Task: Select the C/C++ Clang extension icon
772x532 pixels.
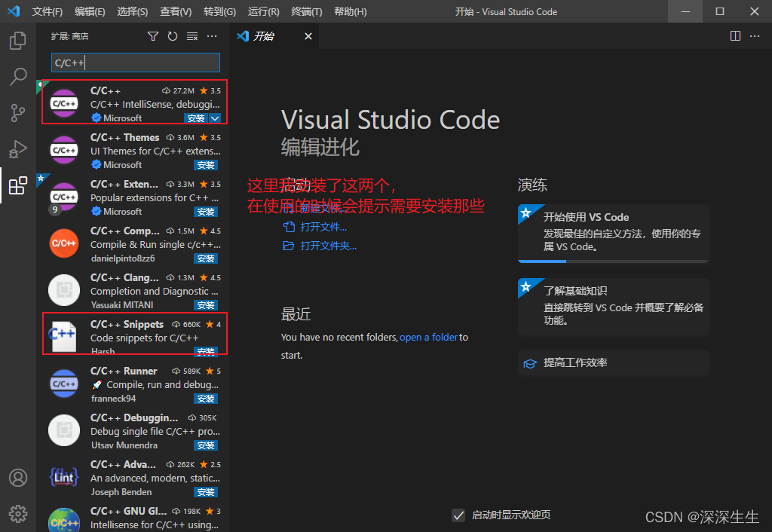Action: pos(64,290)
